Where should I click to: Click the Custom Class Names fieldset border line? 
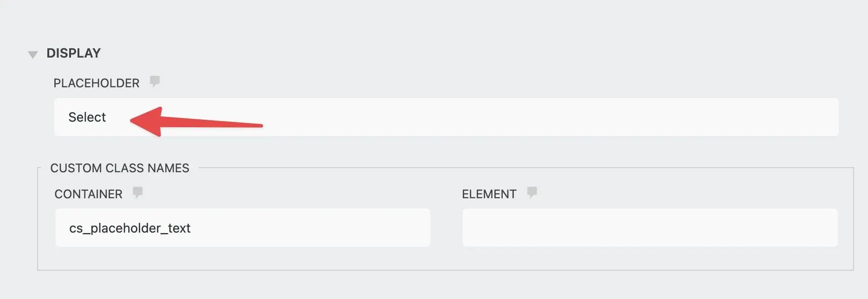tap(446, 270)
